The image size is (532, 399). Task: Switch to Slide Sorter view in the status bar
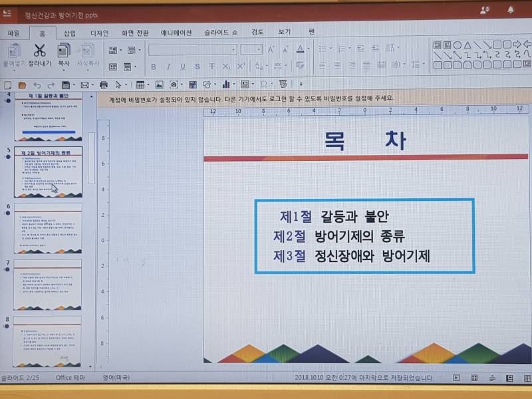pos(473,378)
